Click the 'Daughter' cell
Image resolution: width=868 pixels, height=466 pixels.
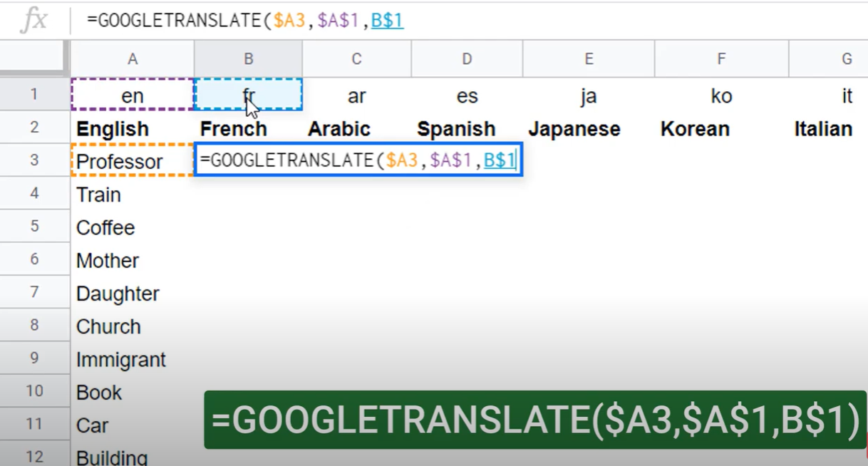coord(133,293)
